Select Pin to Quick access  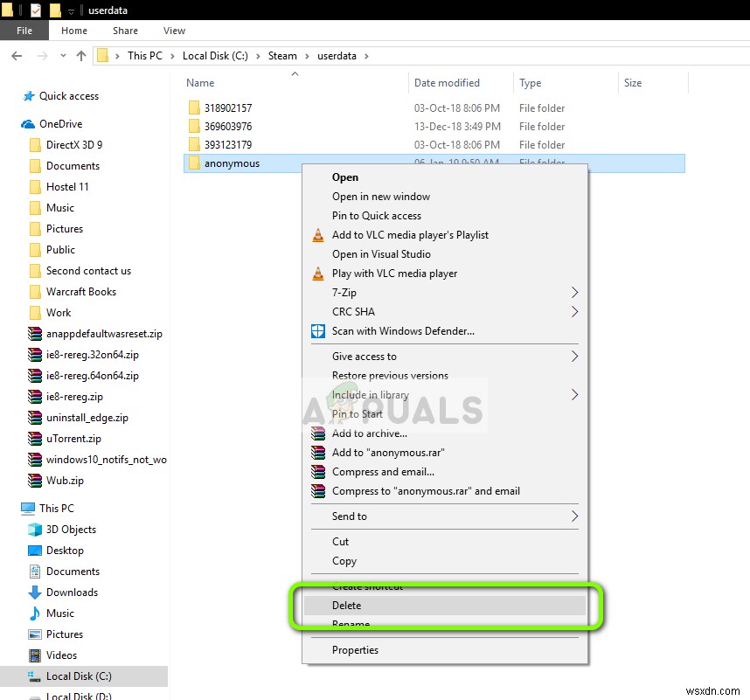(444, 216)
